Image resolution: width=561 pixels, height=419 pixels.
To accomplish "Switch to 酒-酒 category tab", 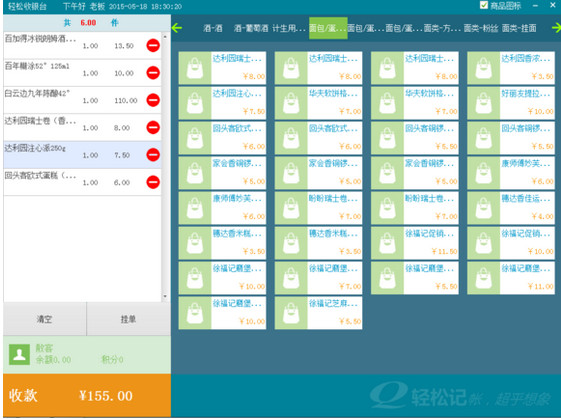I will tap(213, 28).
